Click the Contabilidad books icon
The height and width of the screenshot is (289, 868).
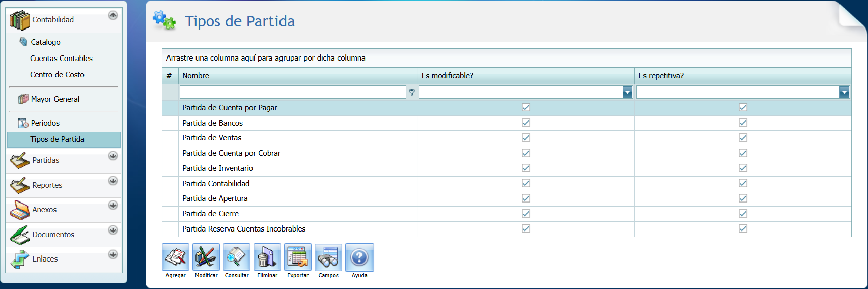(20, 20)
